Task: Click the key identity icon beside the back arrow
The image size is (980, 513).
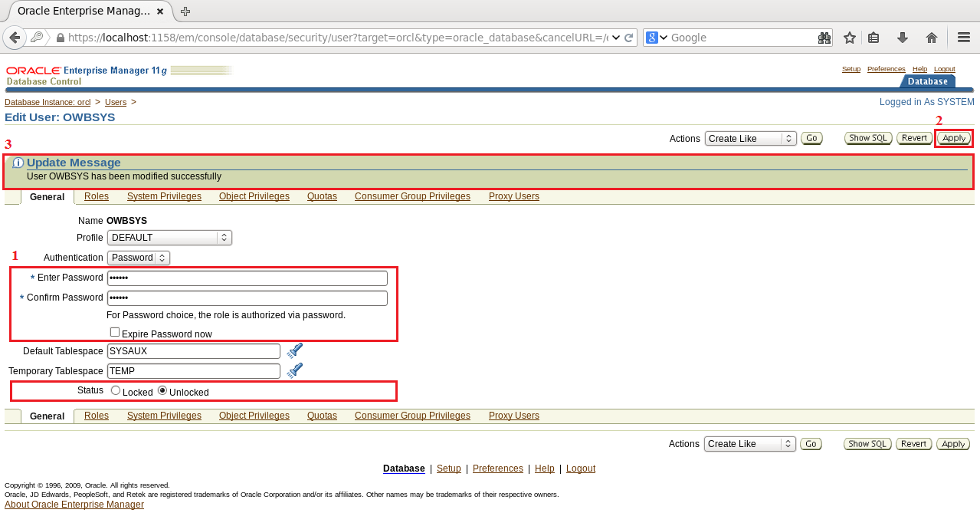Action: click(37, 37)
